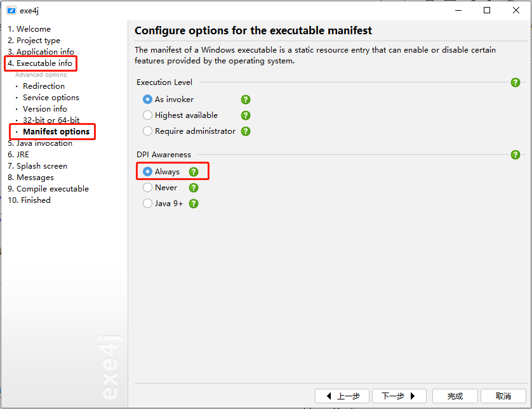Click the 完成 finish button
This screenshot has width=532, height=409.
pos(455,396)
